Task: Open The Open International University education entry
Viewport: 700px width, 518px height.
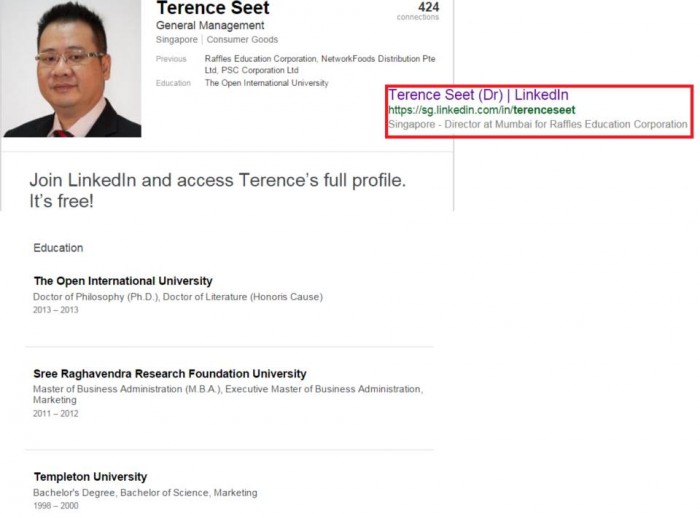Action: 123,281
